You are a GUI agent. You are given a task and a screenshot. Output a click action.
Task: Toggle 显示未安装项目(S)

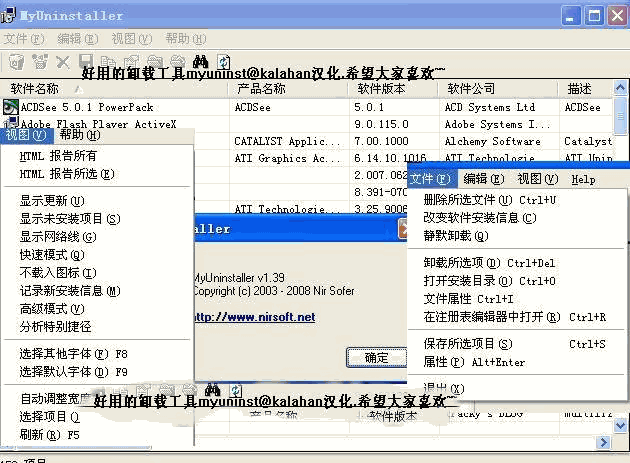(70, 219)
